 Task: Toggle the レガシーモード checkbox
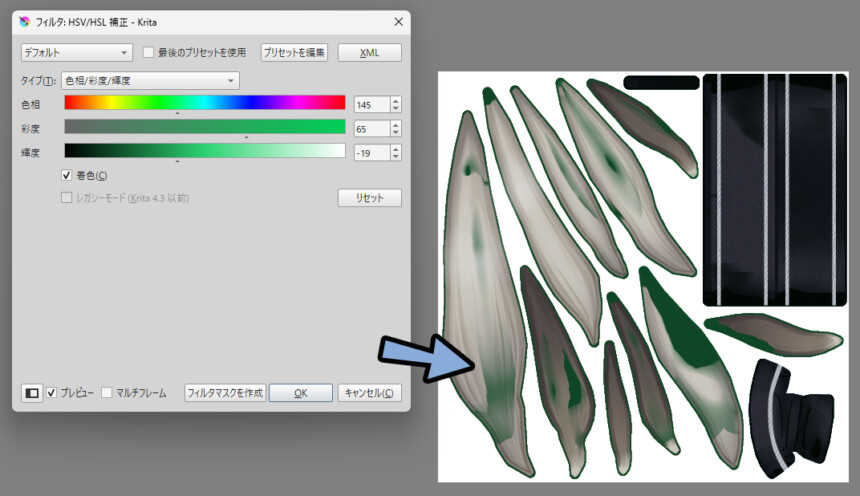[x=66, y=198]
